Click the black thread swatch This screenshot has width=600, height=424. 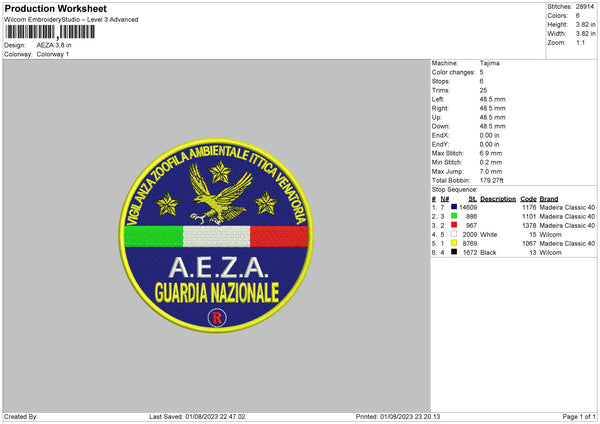(x=454, y=252)
